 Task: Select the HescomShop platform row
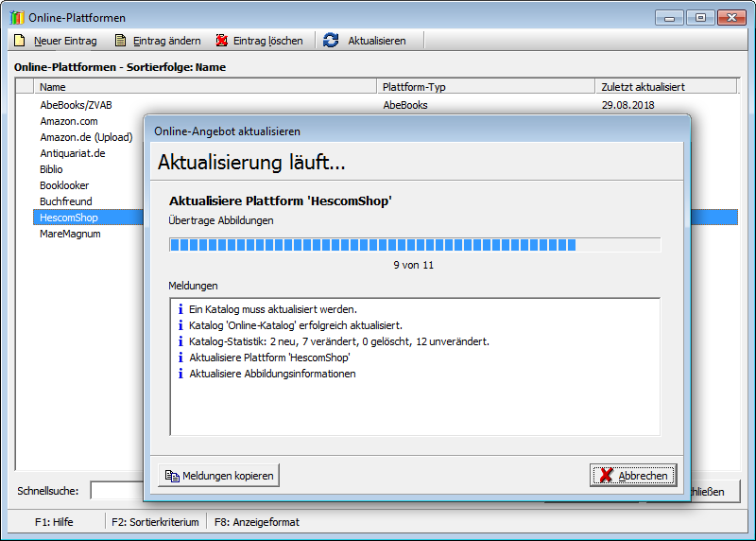(69, 218)
